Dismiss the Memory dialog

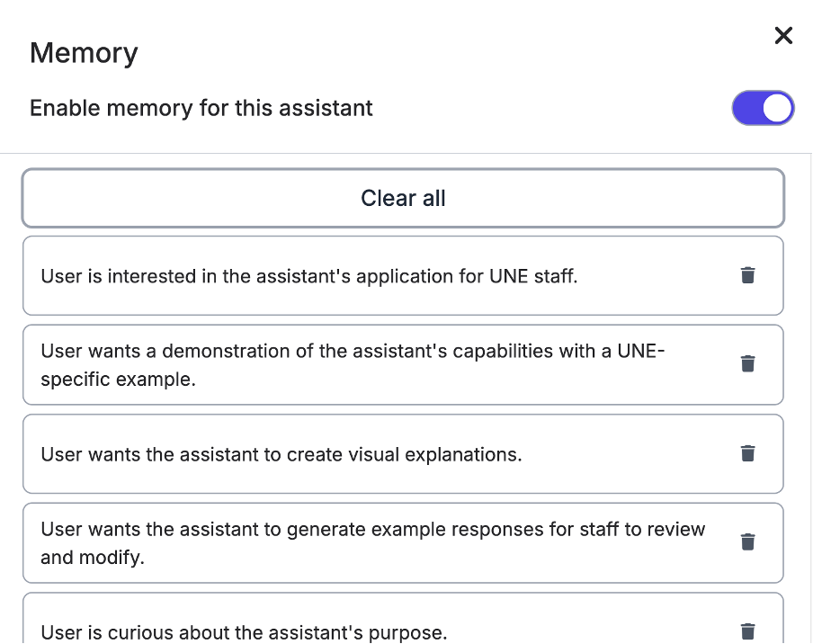(x=783, y=35)
